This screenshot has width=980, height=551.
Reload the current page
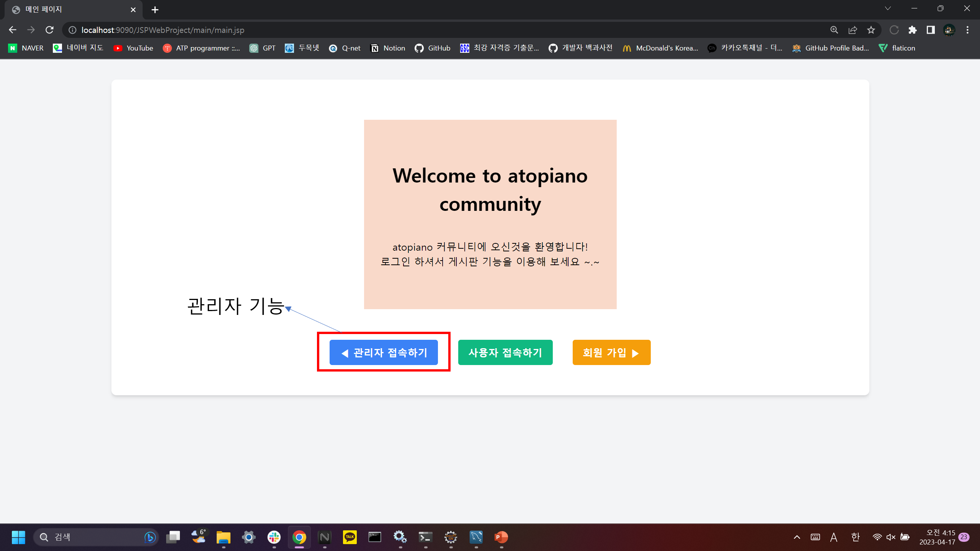pos(49,30)
